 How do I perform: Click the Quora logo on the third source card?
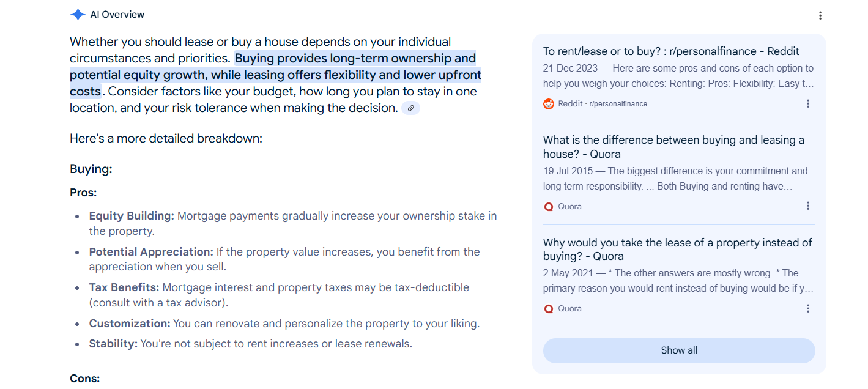(x=549, y=308)
